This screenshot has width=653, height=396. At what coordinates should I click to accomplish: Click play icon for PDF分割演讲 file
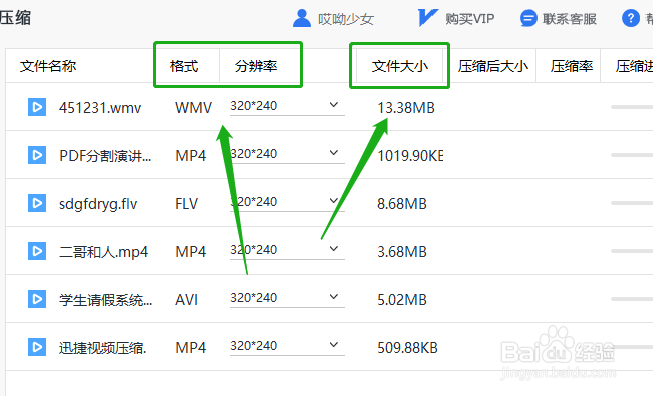tap(37, 155)
